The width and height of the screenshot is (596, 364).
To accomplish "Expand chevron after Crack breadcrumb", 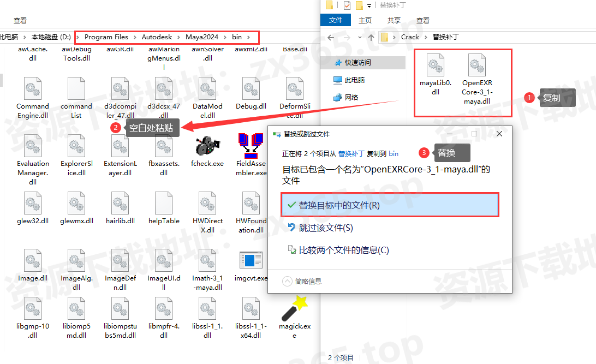I will 426,37.
